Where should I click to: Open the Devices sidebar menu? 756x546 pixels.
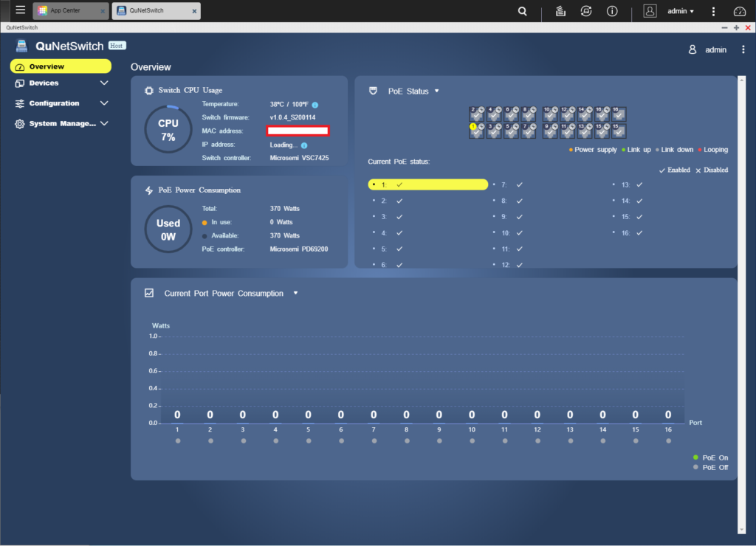click(x=61, y=83)
